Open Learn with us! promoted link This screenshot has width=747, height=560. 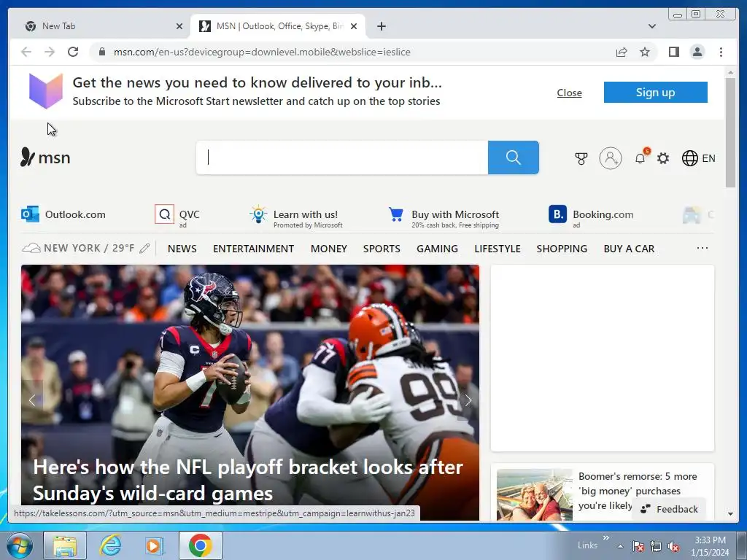tap(295, 217)
